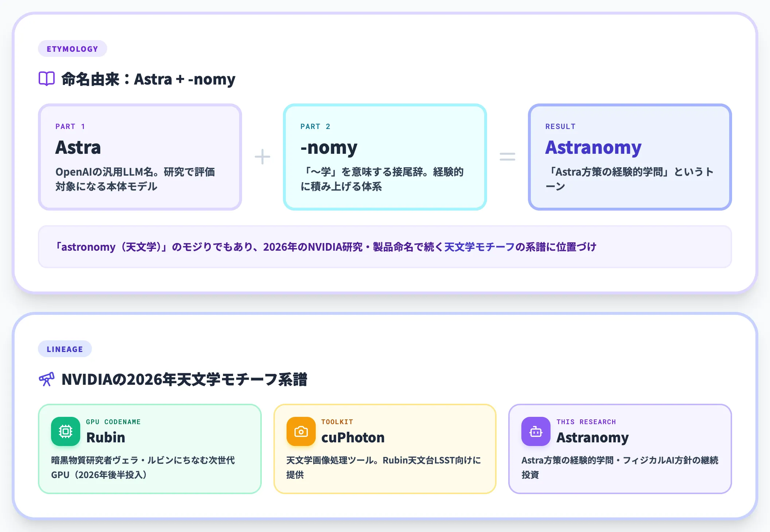Click the RESULT label
Image resolution: width=770 pixels, height=532 pixels.
tap(560, 126)
